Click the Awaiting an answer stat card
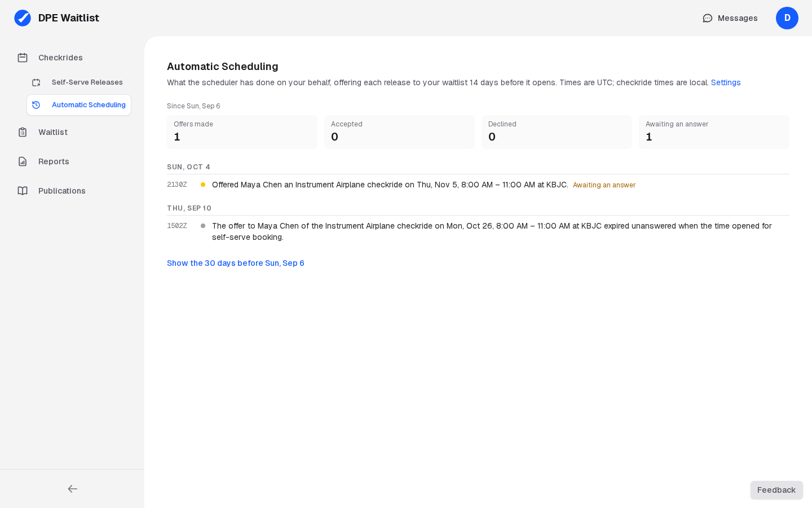The image size is (812, 508). [x=714, y=132]
